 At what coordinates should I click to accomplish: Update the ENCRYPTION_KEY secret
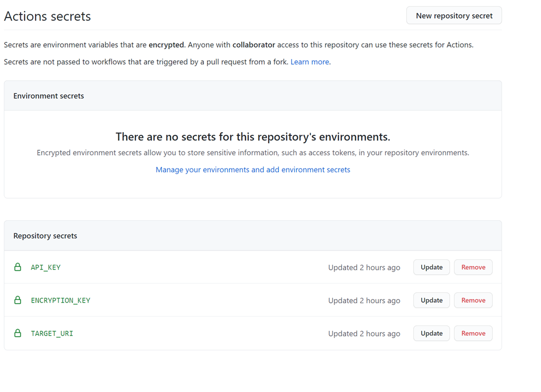(x=431, y=300)
